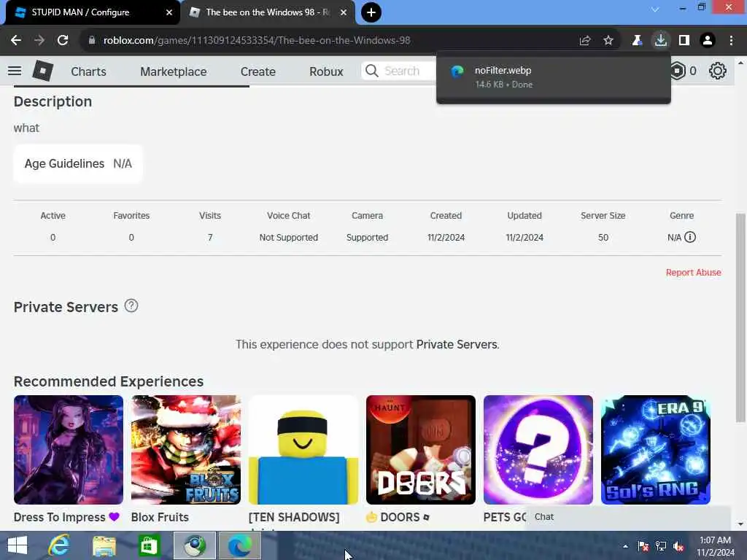Click the muted volume tray icon
The height and width of the screenshot is (560, 747).
678,546
